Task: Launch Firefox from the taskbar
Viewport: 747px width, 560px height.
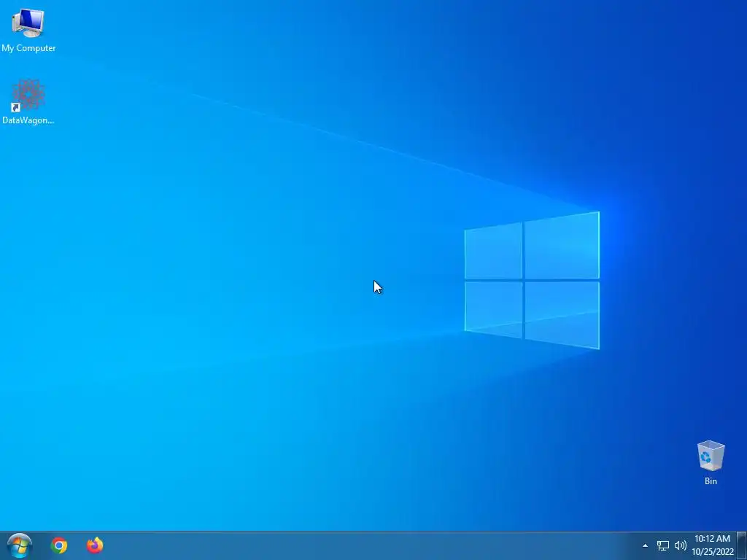Action: point(95,545)
